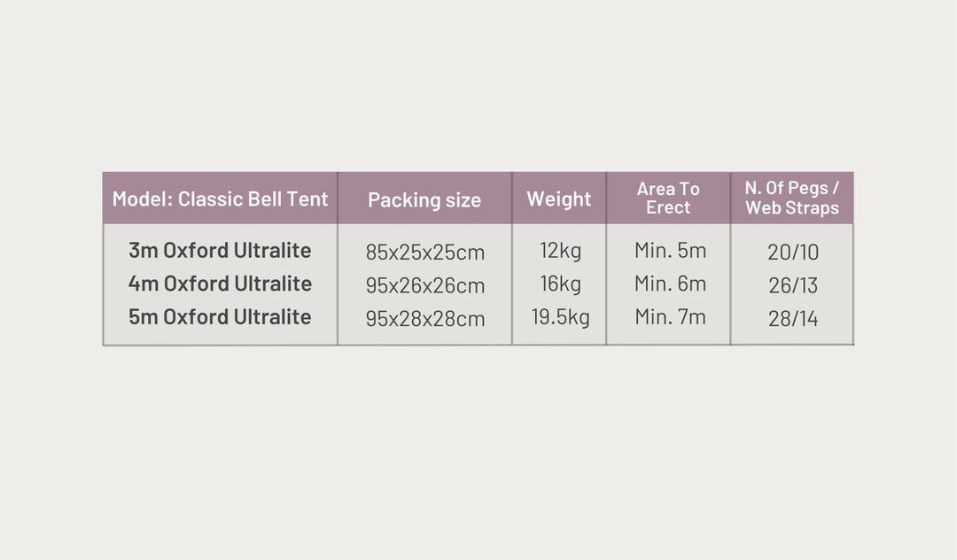Viewport: 957px width, 560px height.
Task: Click the '4m Oxford Ultralite' model name
Action: click(220, 284)
